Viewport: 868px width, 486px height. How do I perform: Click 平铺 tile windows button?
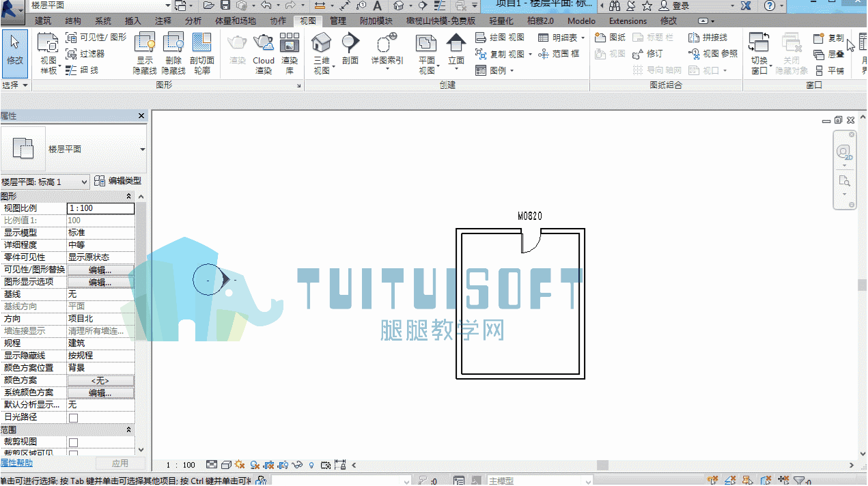click(830, 70)
